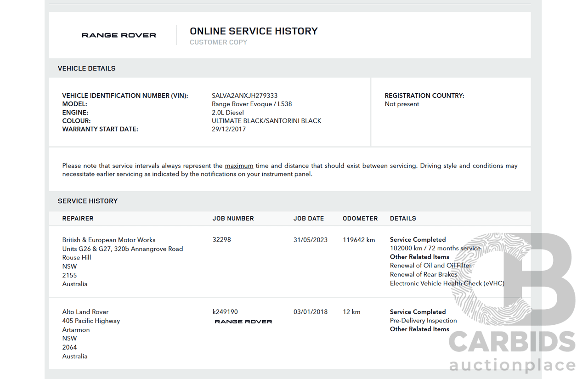Screen dimensions: 588x379
Task: Click the Service History section header
Action: point(88,201)
